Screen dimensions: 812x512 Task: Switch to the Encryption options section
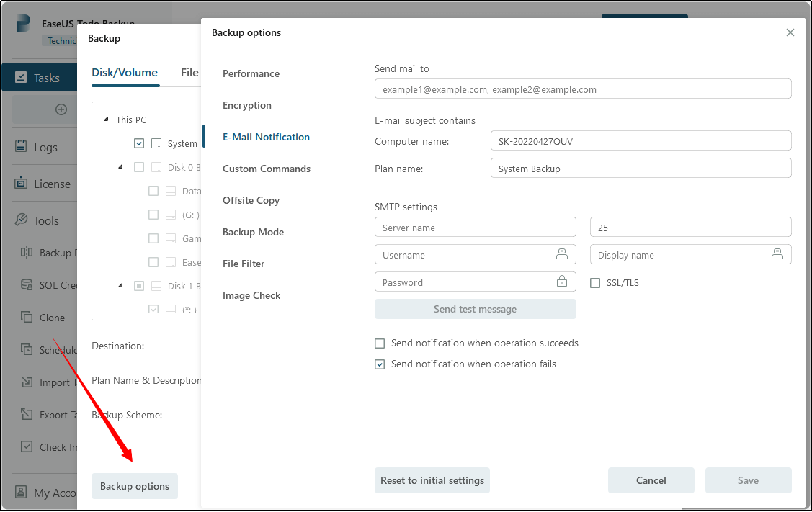pyautogui.click(x=247, y=105)
